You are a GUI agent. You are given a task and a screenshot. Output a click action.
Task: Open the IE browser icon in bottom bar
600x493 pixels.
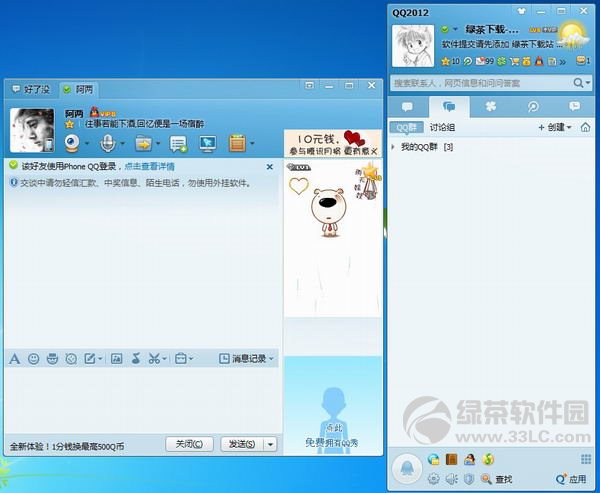[434, 459]
